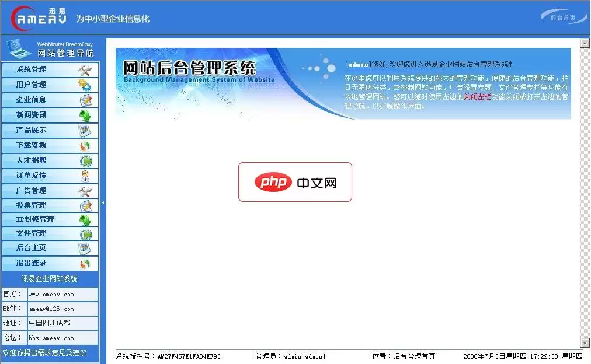
Task: Open the 投票管理 menu item
Action: (x=32, y=205)
